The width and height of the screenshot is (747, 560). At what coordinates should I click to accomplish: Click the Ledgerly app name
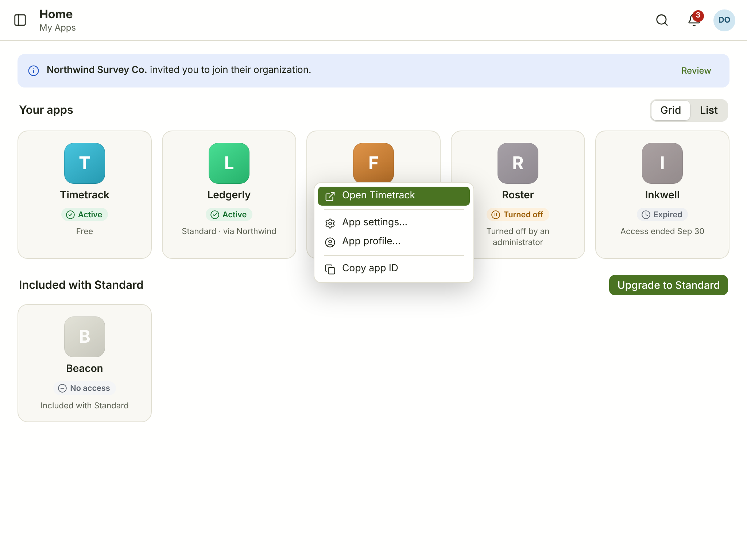pos(229,195)
